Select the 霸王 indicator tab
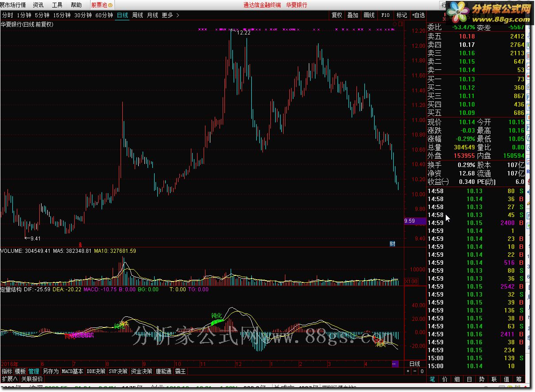The width and height of the screenshot is (535, 392). tap(181, 371)
